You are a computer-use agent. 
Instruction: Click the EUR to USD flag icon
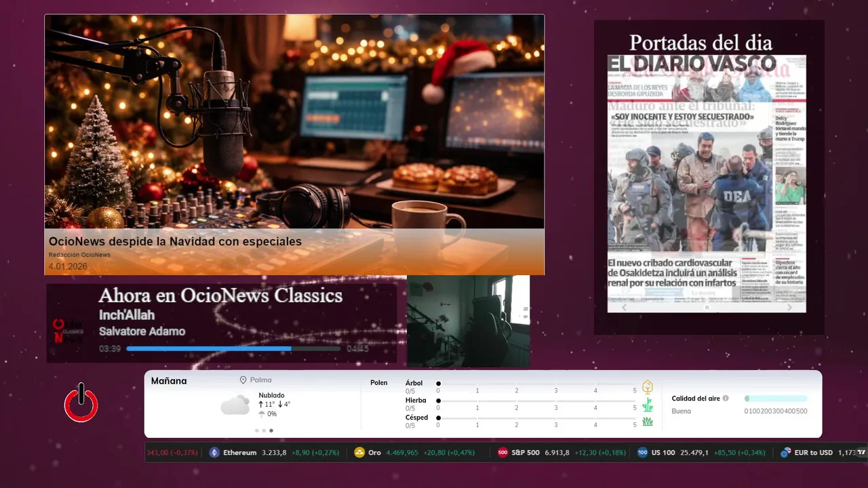(786, 453)
